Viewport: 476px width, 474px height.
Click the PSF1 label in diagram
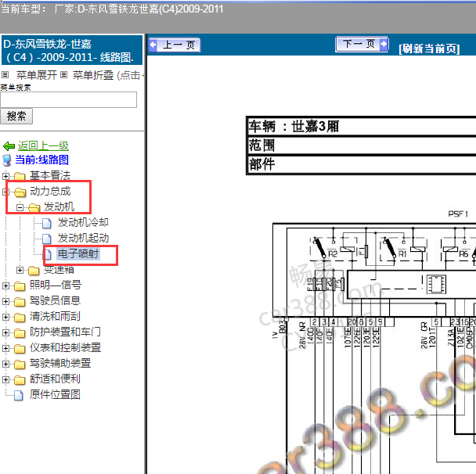[458, 214]
